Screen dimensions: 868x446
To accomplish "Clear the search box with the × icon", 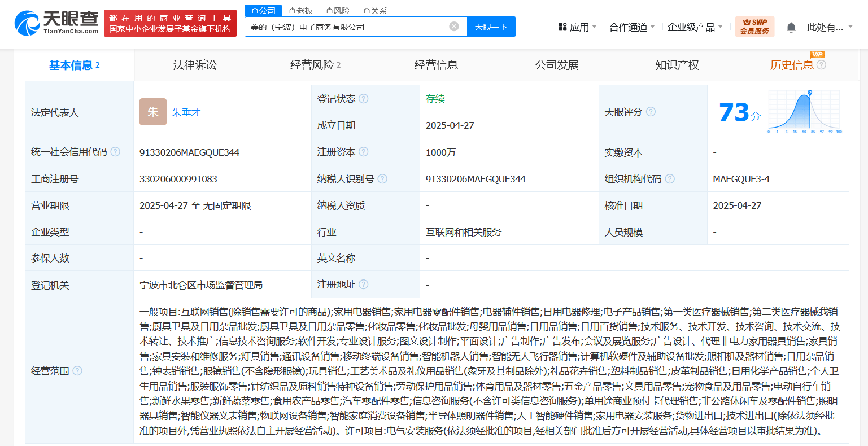I will 453,25.
